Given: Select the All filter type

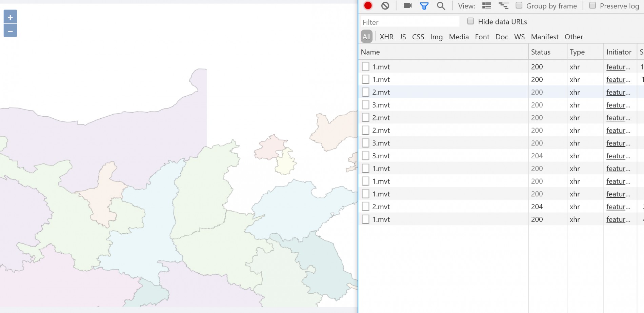Looking at the screenshot, I should point(366,37).
